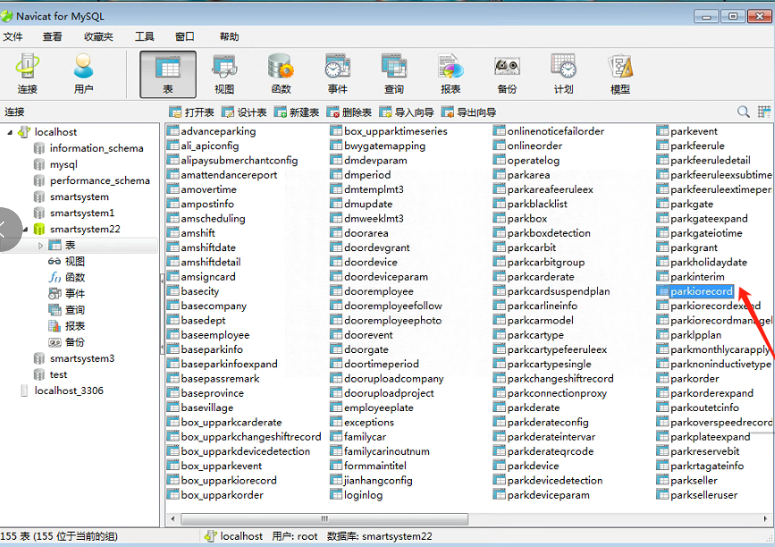The width and height of the screenshot is (775, 547).
Task: Open the 收藏夹 menu
Action: tap(98, 37)
